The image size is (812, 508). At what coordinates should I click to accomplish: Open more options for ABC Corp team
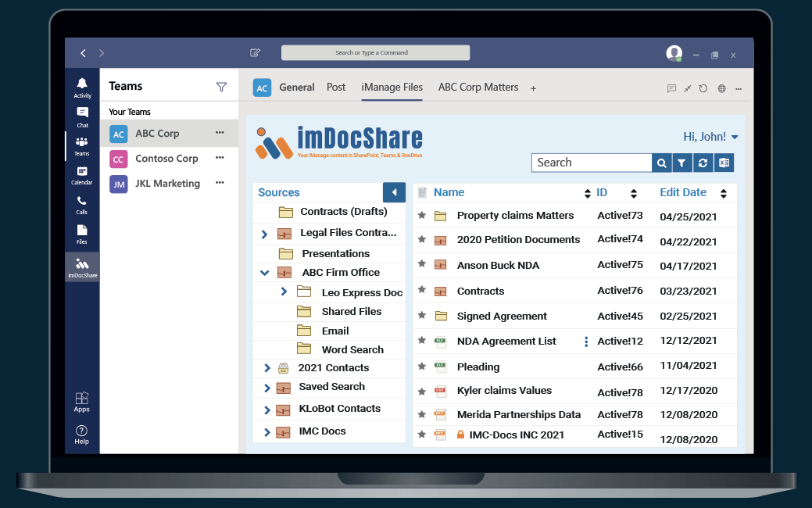(x=220, y=133)
